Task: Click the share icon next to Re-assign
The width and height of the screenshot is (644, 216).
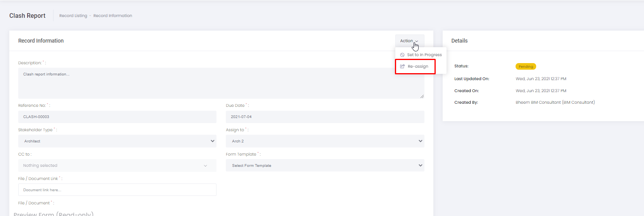Action: [x=402, y=67]
